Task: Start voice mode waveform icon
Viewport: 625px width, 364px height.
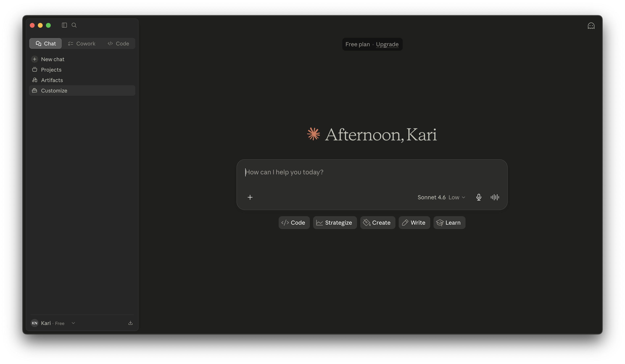Action: point(495,197)
